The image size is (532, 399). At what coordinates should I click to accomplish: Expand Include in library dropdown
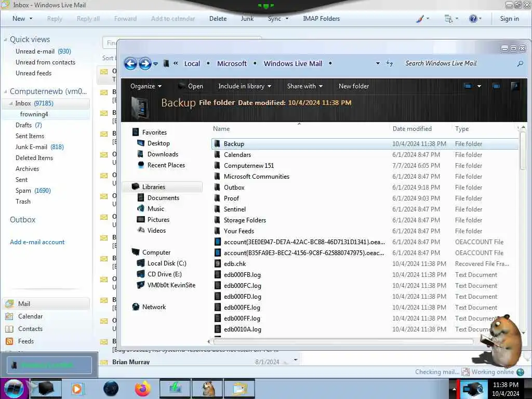point(245,86)
